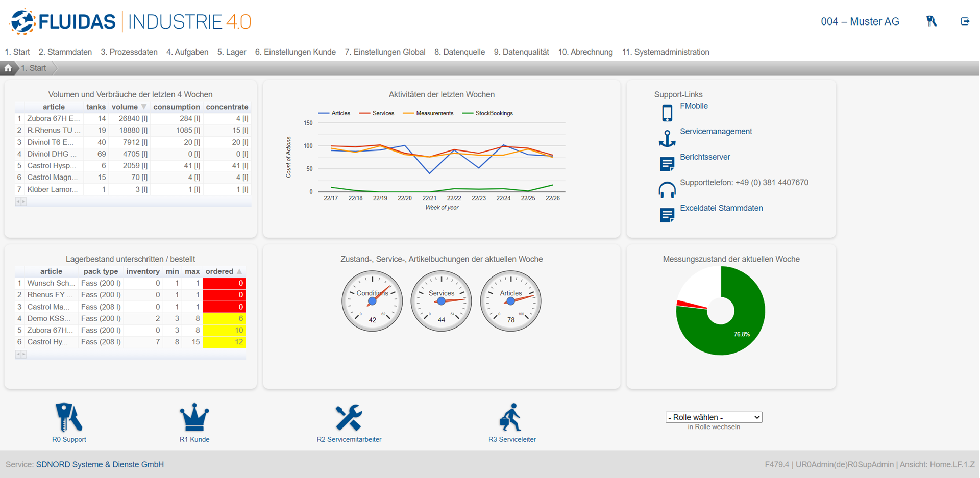Screen dimensions: 980x478
Task: Click the keys icon beside Muster AG
Action: [932, 21]
